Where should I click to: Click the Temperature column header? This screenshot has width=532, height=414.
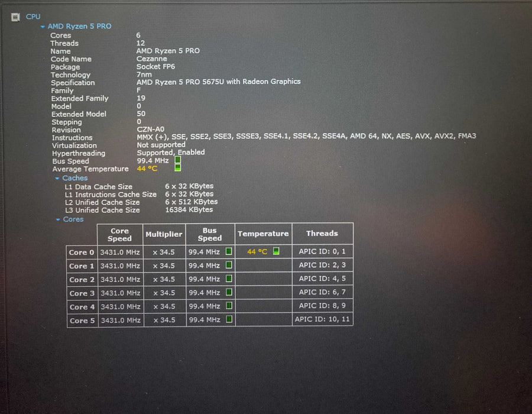(263, 234)
